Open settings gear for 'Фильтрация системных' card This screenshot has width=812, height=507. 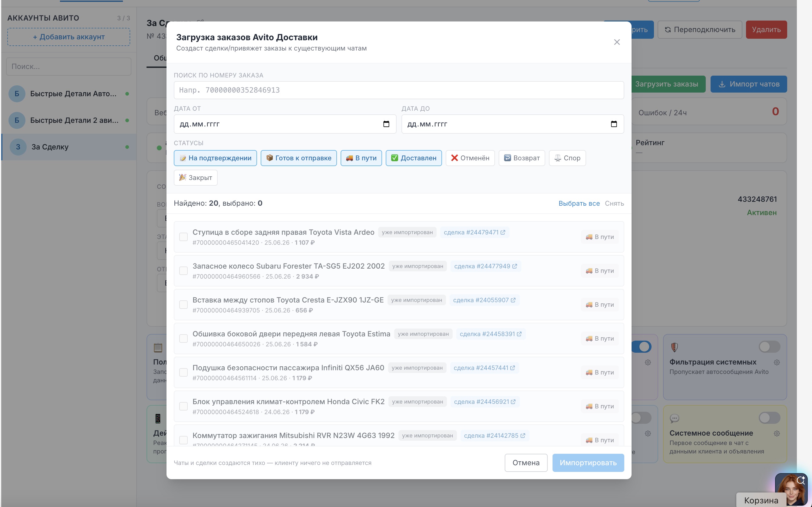pos(777,362)
